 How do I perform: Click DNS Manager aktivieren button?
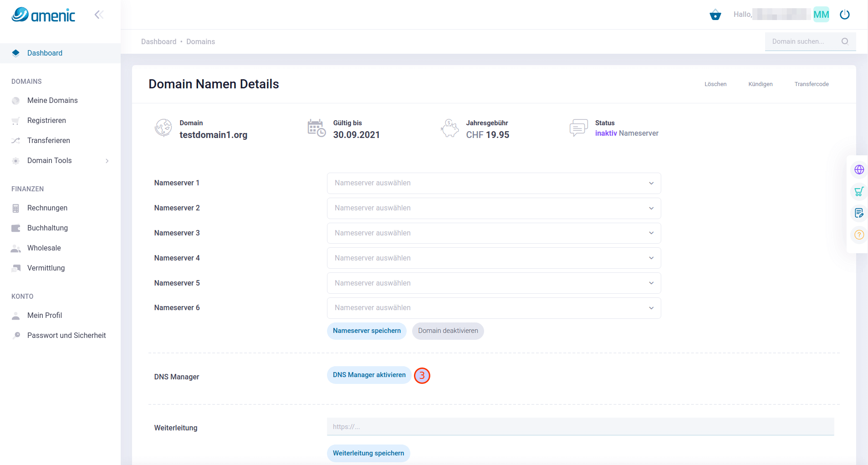coord(369,375)
